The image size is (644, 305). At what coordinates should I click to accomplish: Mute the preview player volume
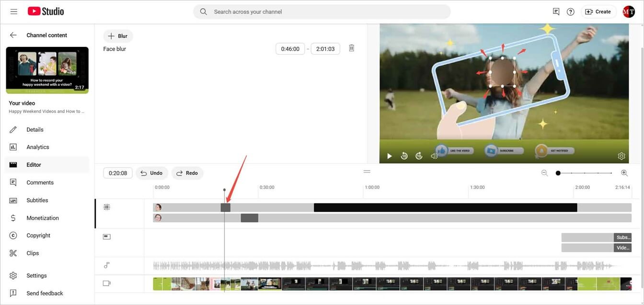coord(434,156)
